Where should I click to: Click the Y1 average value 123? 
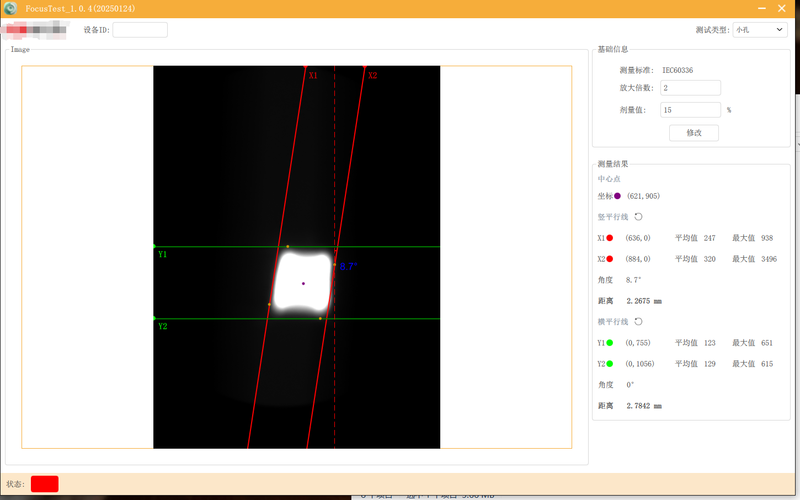click(x=710, y=343)
